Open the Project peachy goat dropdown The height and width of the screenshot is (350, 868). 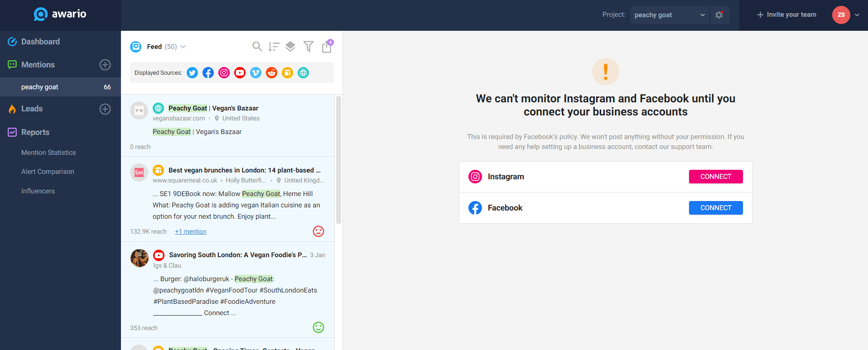coord(669,15)
